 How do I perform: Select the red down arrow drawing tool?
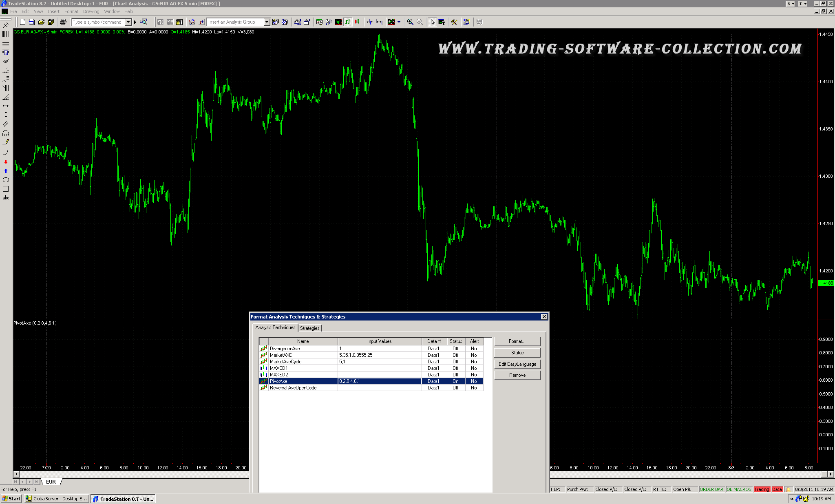coord(6,162)
